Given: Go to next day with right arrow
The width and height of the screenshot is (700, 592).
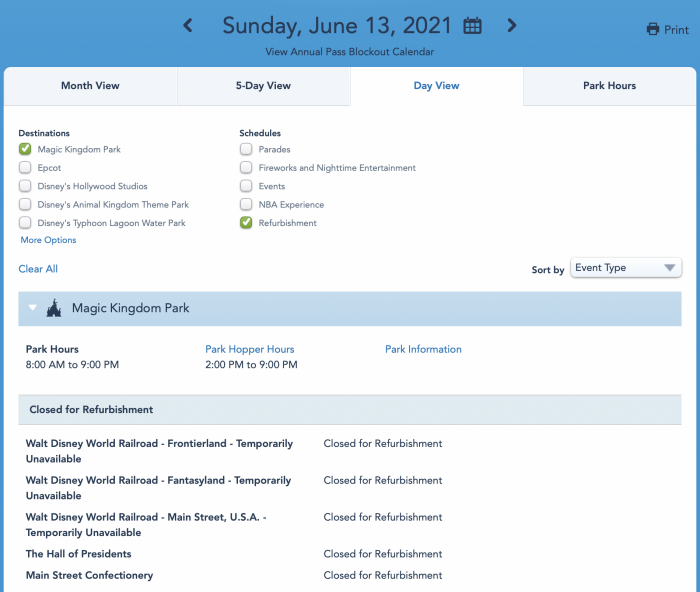Looking at the screenshot, I should coord(512,25).
